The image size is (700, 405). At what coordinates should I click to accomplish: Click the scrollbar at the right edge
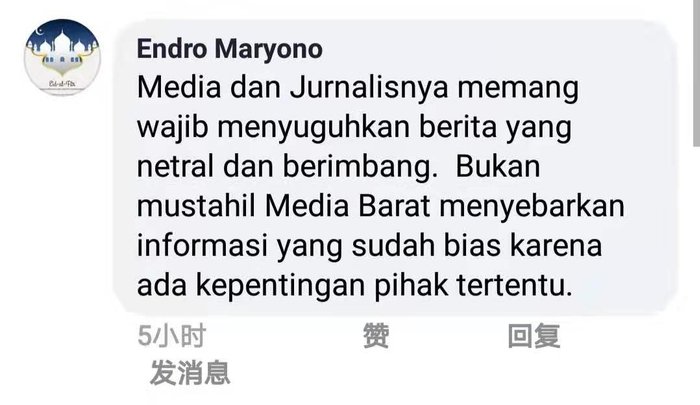tap(696, 73)
